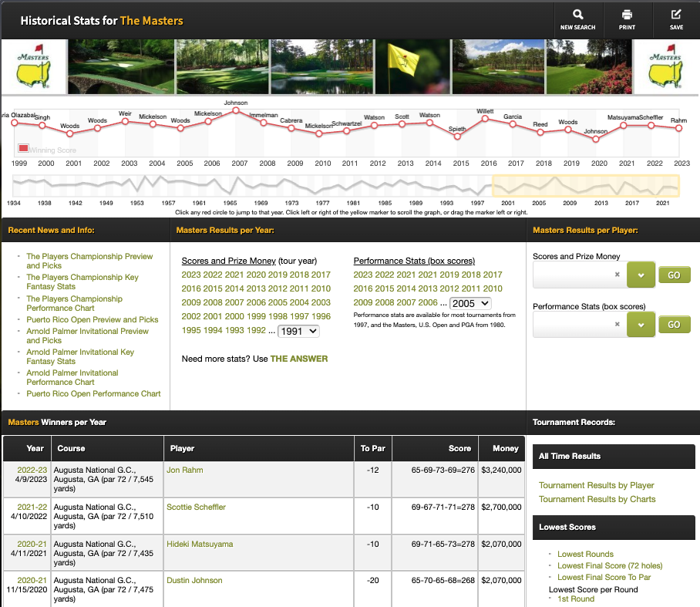Image resolution: width=700 pixels, height=607 pixels.
Task: Open the 2022-23 season year link
Action: click(32, 470)
